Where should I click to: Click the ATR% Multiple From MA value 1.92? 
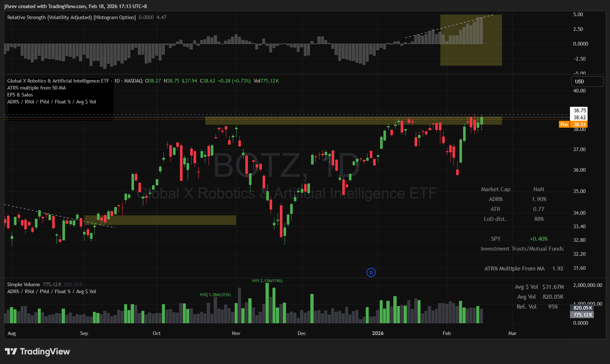(x=558, y=269)
